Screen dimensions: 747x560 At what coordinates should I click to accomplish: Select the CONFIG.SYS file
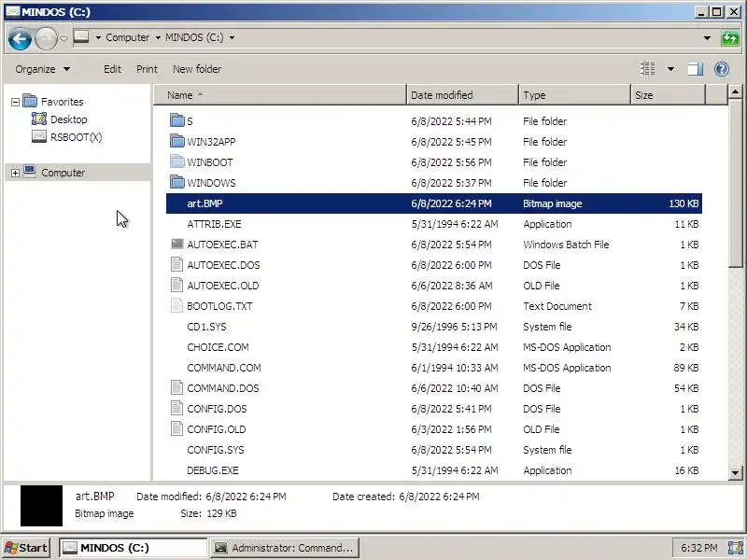pyautogui.click(x=216, y=450)
